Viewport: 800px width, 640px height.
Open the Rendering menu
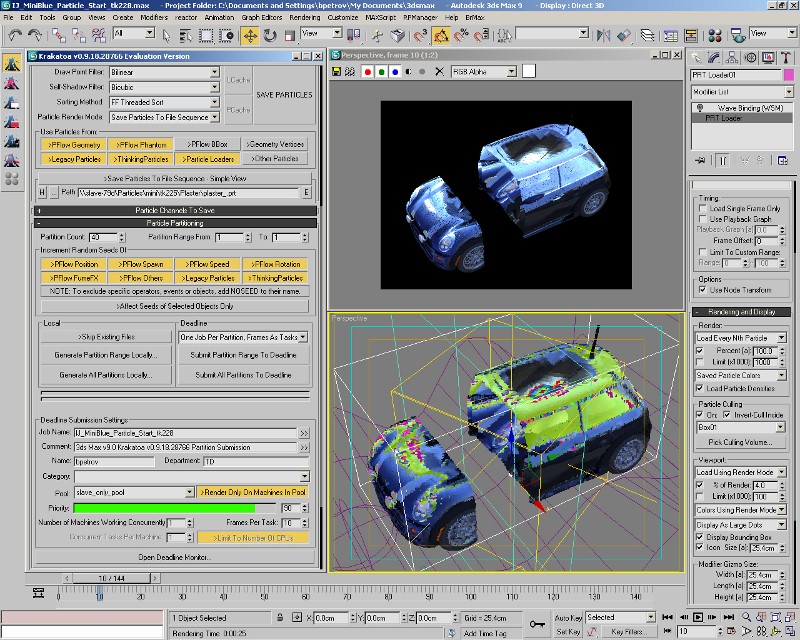pyautogui.click(x=305, y=17)
